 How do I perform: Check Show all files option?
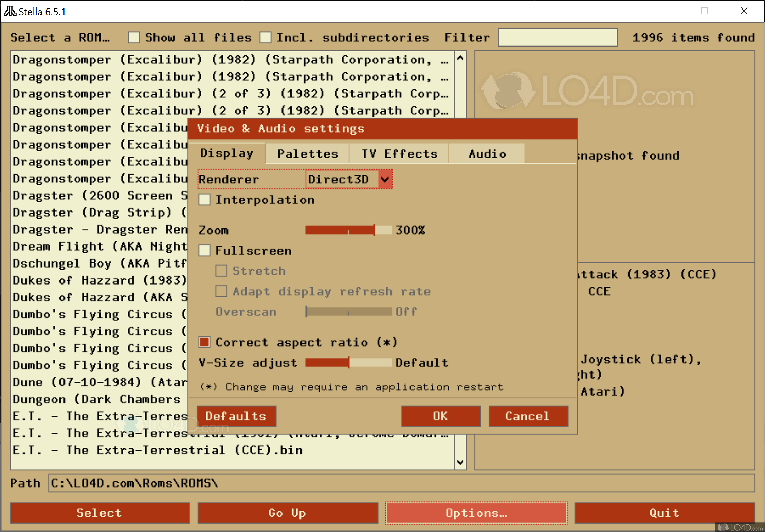pos(134,37)
